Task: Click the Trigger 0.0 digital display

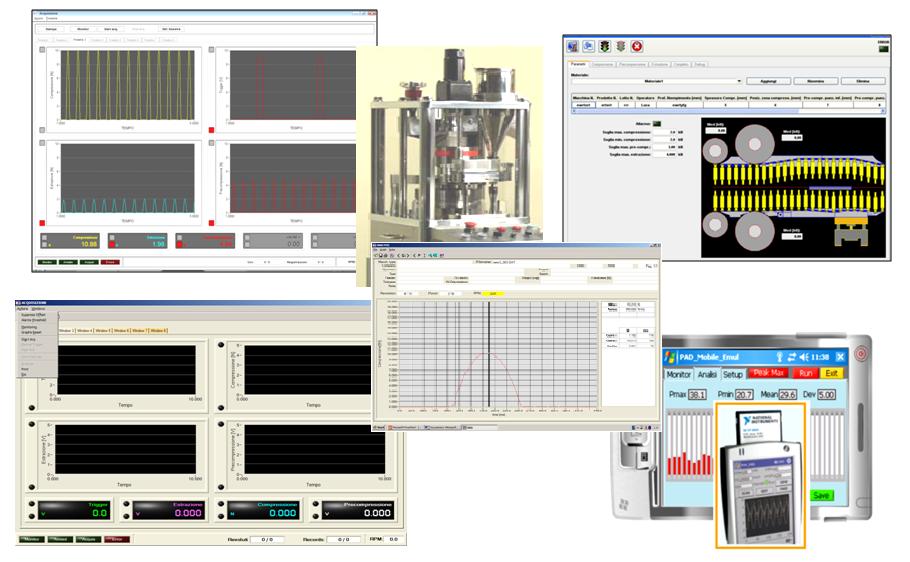Action: pyautogui.click(x=74, y=510)
